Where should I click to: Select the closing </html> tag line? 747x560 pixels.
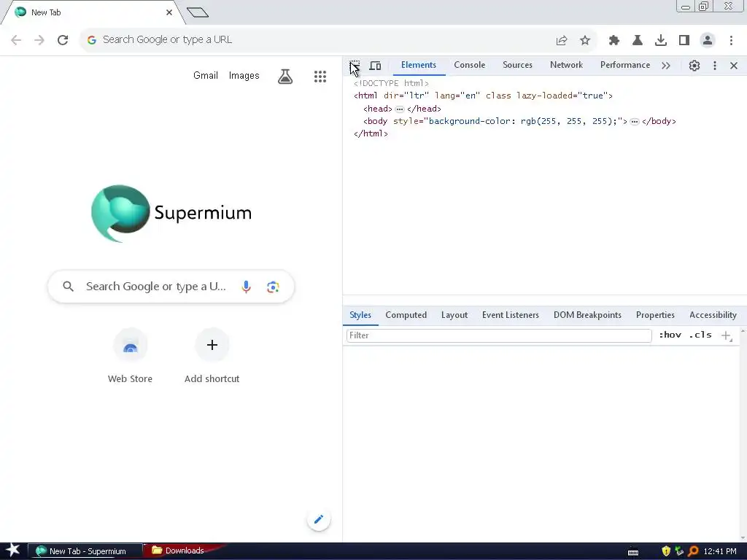(371, 134)
